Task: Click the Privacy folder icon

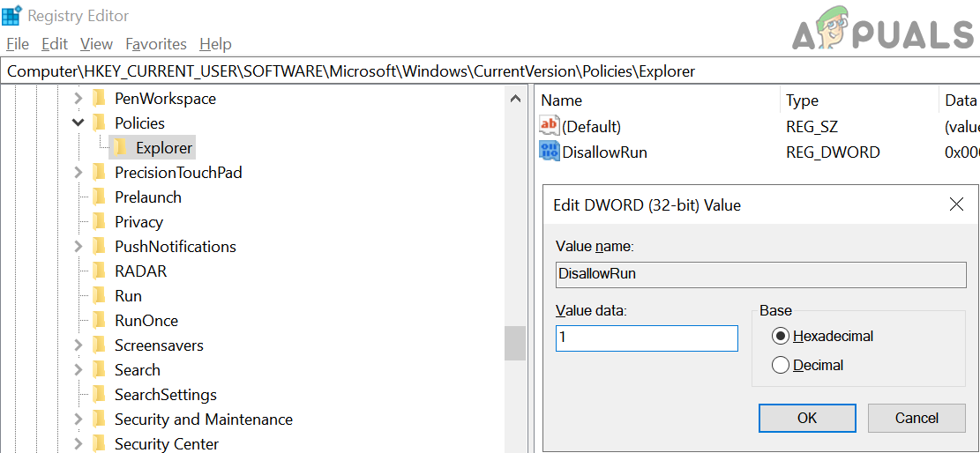Action: [99, 222]
